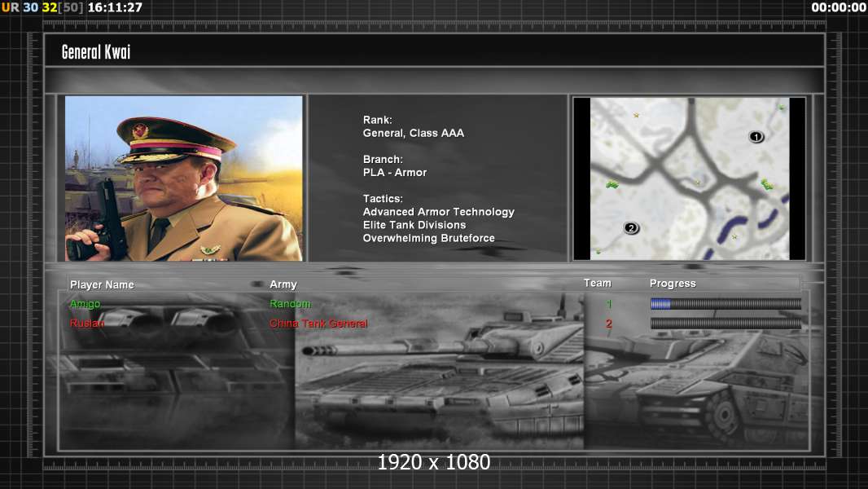Screen dimensions: 868x489
Task: Click the Tactics: label
Action: pos(383,198)
